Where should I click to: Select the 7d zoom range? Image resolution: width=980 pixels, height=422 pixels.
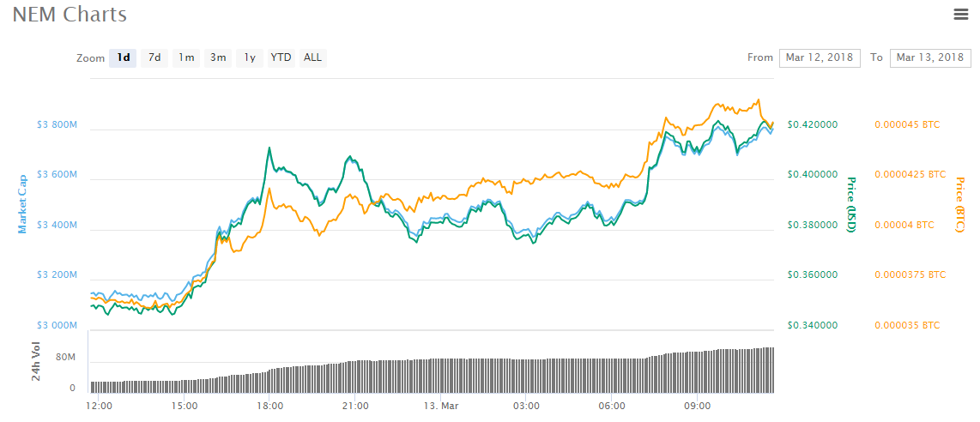click(x=154, y=58)
